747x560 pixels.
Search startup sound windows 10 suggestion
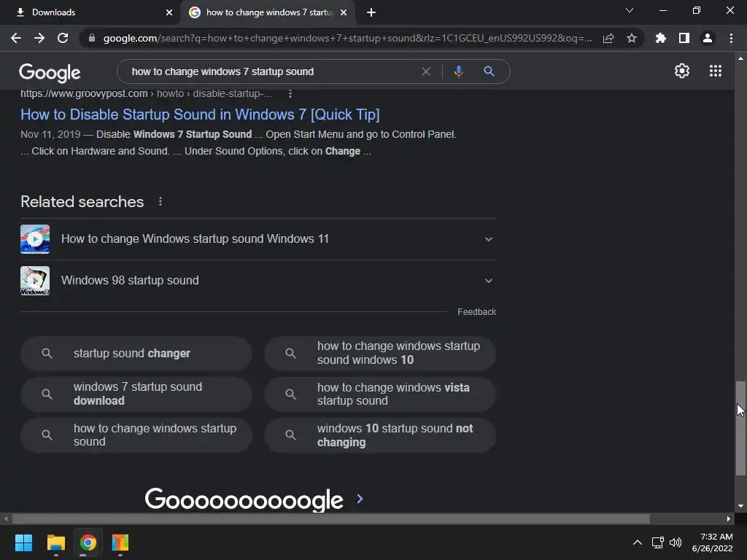point(380,354)
